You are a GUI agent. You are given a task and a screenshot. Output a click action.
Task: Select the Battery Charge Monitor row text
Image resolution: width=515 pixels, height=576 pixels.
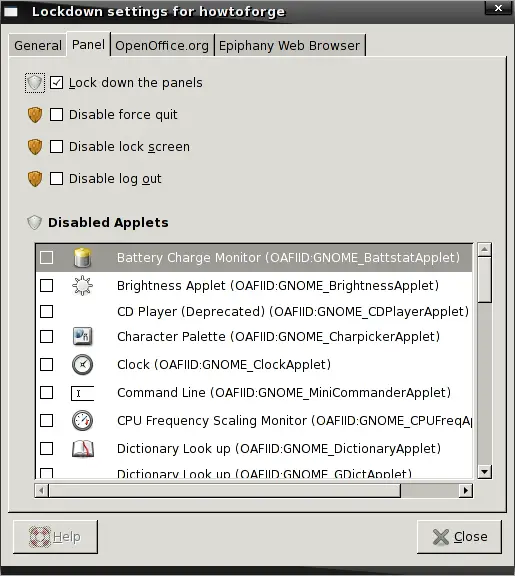(288, 258)
